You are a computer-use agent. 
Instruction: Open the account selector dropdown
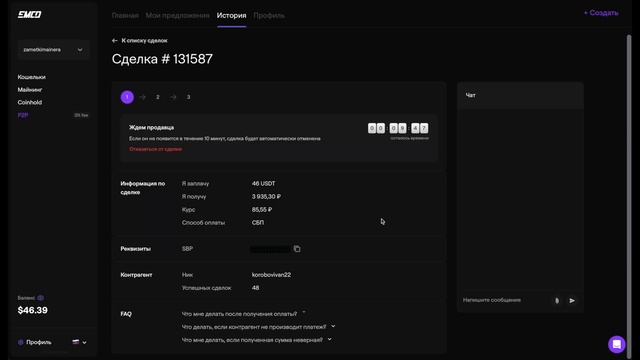coord(53,50)
